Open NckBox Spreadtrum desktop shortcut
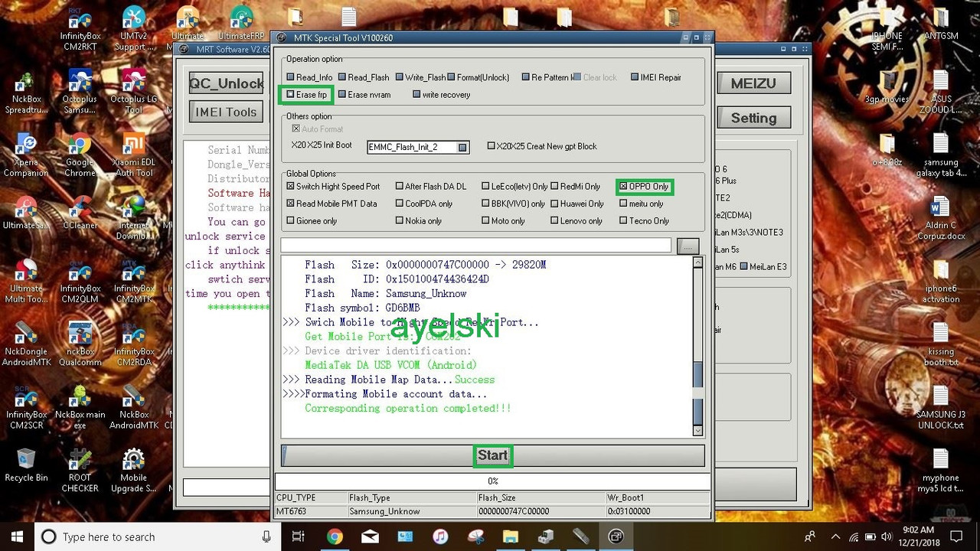 pyautogui.click(x=27, y=93)
